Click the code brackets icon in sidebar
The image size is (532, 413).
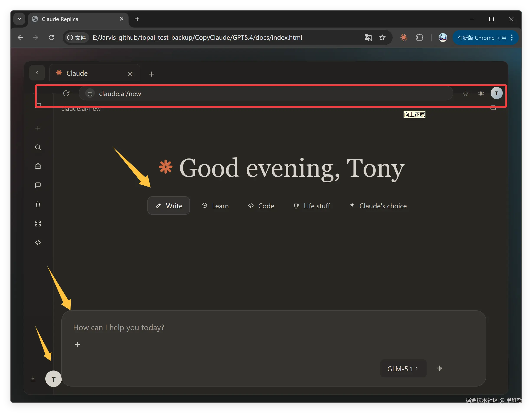[x=38, y=243]
